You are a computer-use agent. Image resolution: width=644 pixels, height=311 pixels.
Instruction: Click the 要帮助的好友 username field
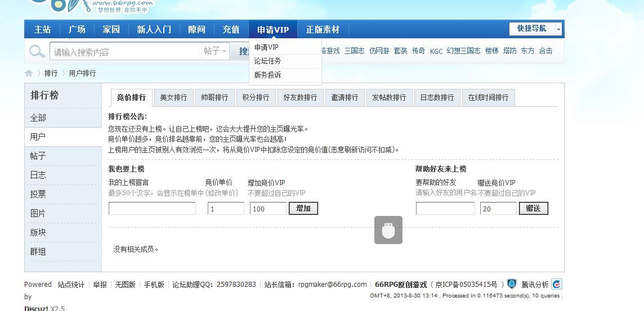point(445,209)
